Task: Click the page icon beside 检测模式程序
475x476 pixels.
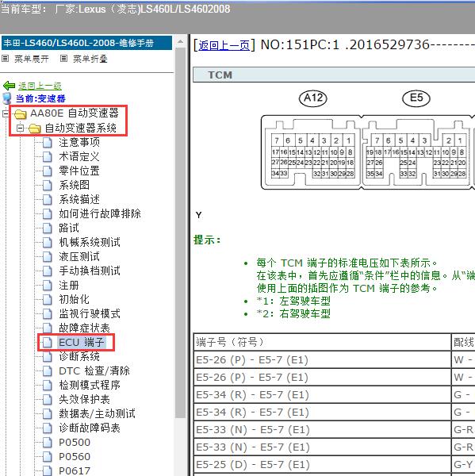Action: click(48, 386)
